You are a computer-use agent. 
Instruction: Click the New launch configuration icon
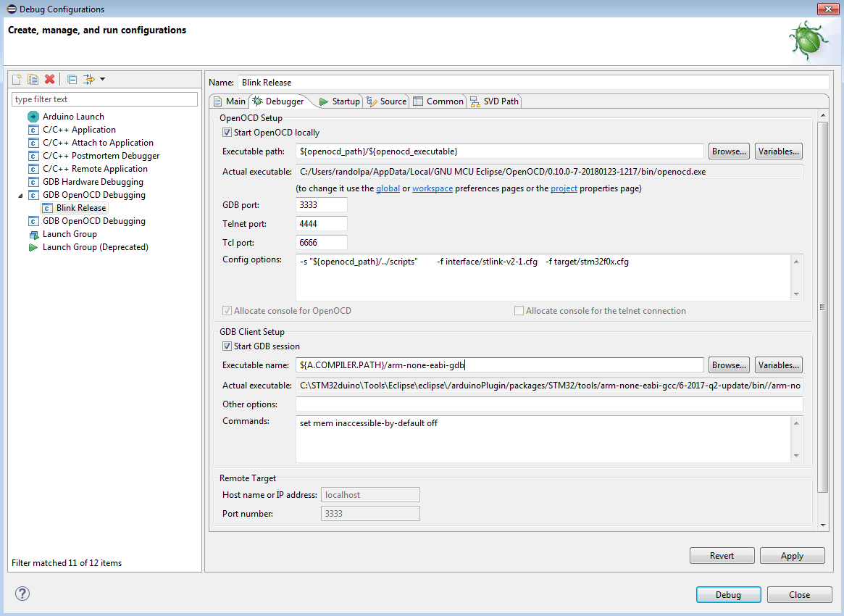(17, 79)
